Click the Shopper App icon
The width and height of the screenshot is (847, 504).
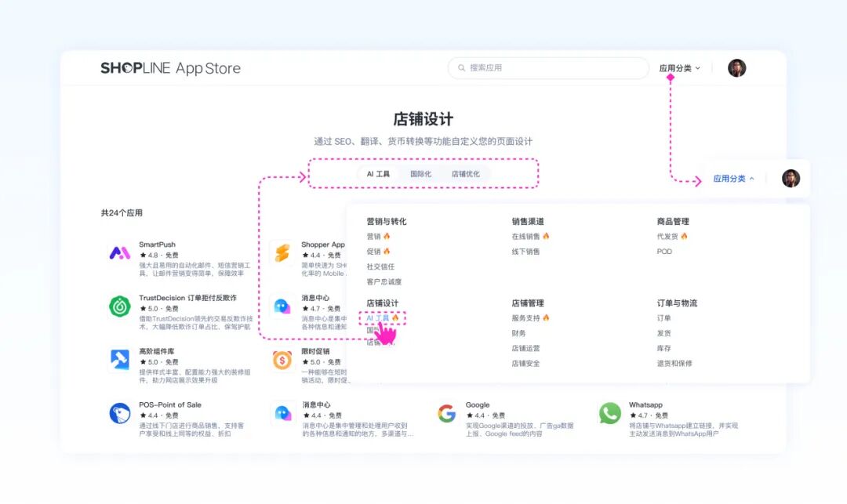point(282,252)
